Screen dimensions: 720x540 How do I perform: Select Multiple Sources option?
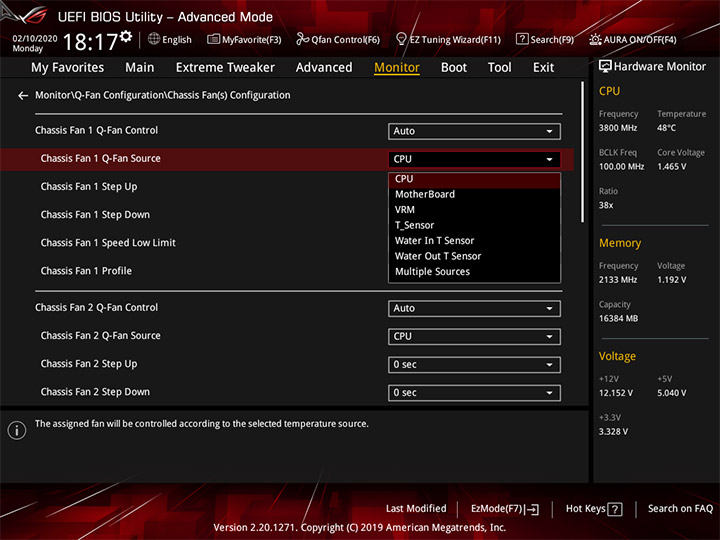474,272
